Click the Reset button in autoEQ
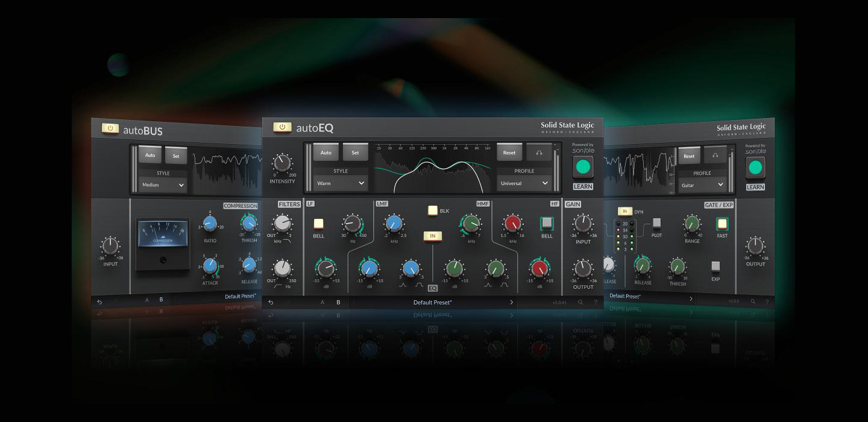This screenshot has height=422, width=868. tap(509, 153)
